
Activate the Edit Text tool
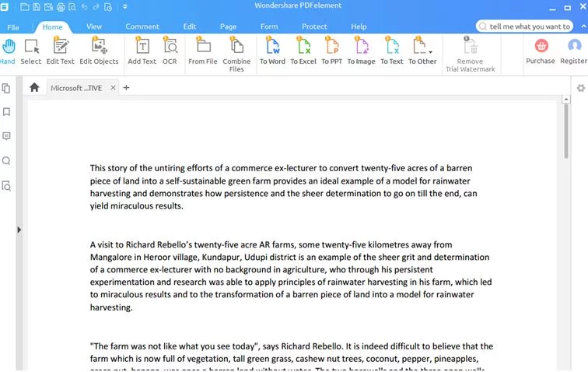pyautogui.click(x=60, y=51)
